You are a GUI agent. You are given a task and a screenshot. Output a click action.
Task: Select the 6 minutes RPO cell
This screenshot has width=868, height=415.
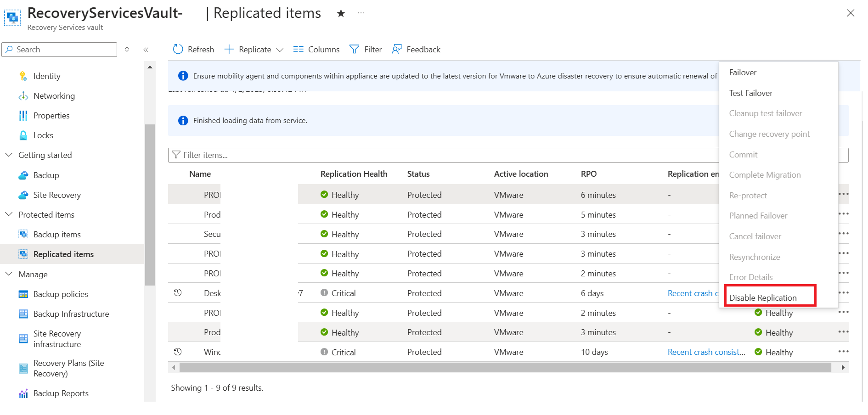[598, 195]
